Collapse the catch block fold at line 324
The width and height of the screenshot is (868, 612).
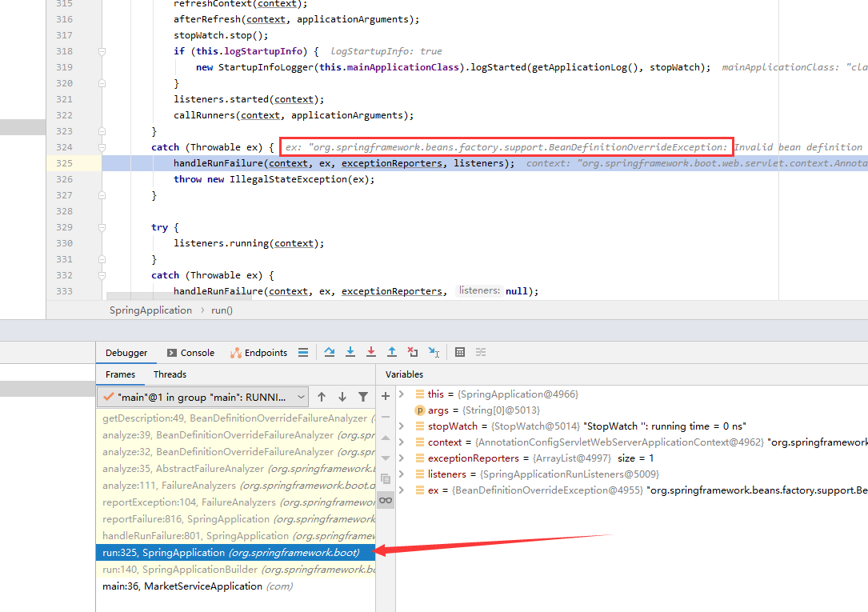(102, 147)
